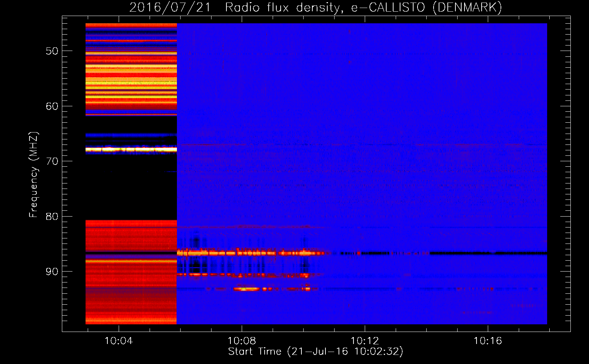Click the bright white band near 68 MHz
Image resolution: width=589 pixels, height=364 pixels.
click(x=131, y=149)
